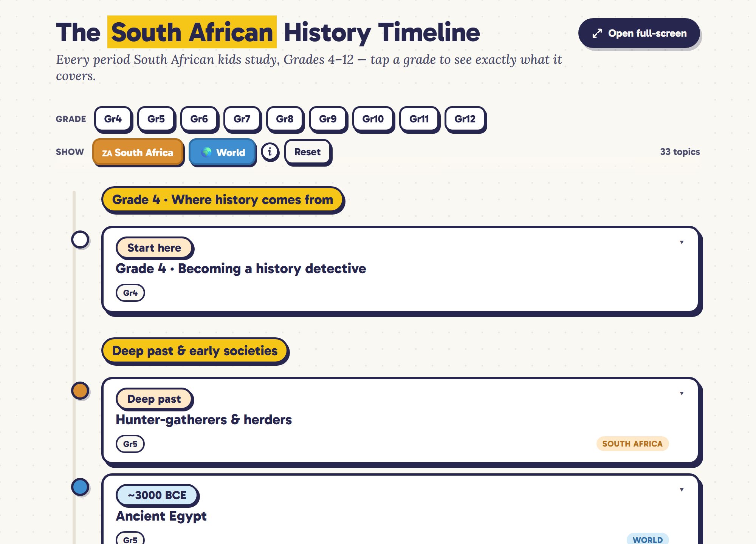Toggle the Gr4 grade filter
This screenshot has width=756, height=544.
113,119
